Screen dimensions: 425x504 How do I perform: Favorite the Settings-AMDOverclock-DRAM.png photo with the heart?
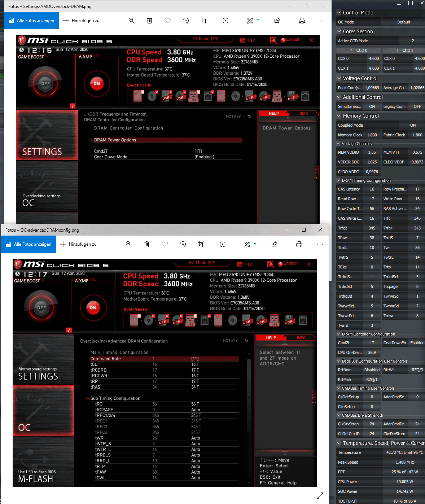click(x=168, y=21)
